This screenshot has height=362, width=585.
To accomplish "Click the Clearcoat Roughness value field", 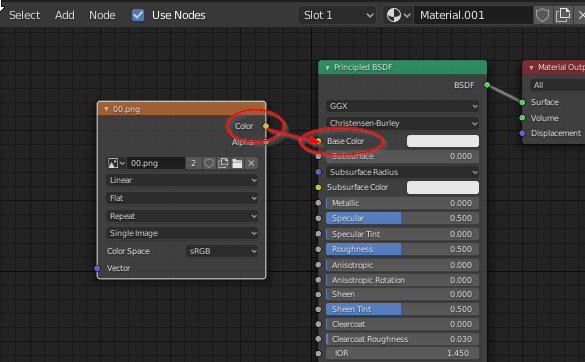I will (402, 339).
